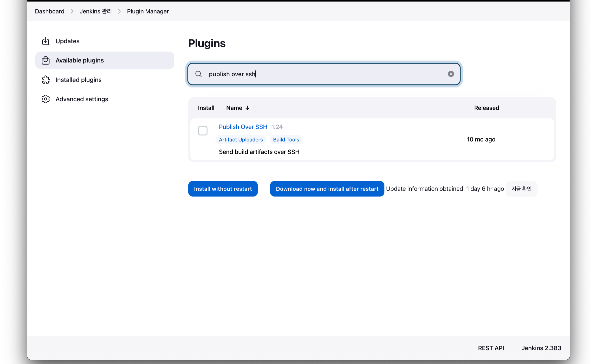This screenshot has width=590, height=364.
Task: Click the Available plugins shopping bag icon
Action: coord(45,60)
